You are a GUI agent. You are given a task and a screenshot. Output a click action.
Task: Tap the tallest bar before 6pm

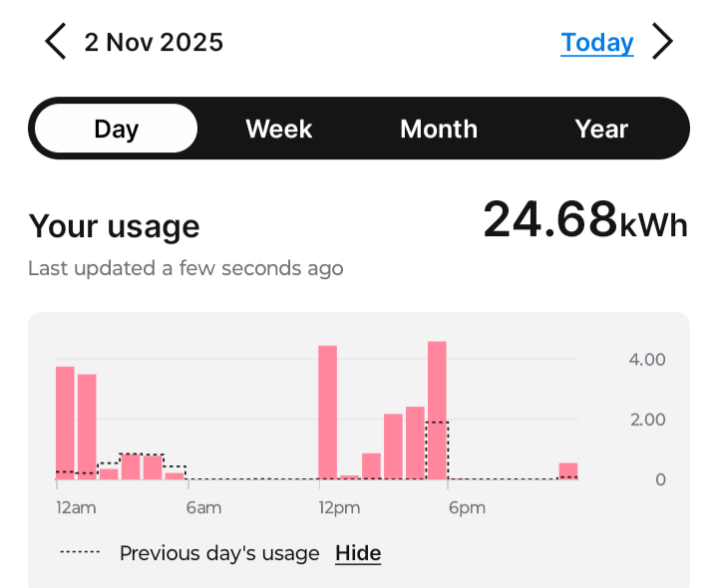point(437,411)
